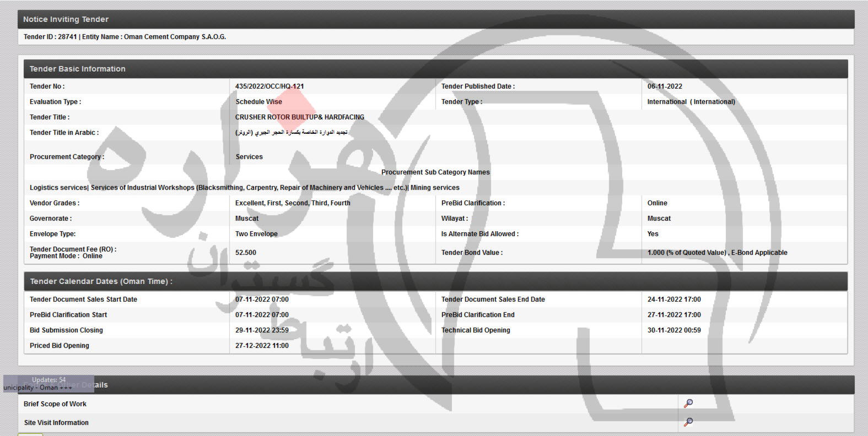Select the Tender Basic Information section header
This screenshot has height=436, width=868.
[435, 69]
